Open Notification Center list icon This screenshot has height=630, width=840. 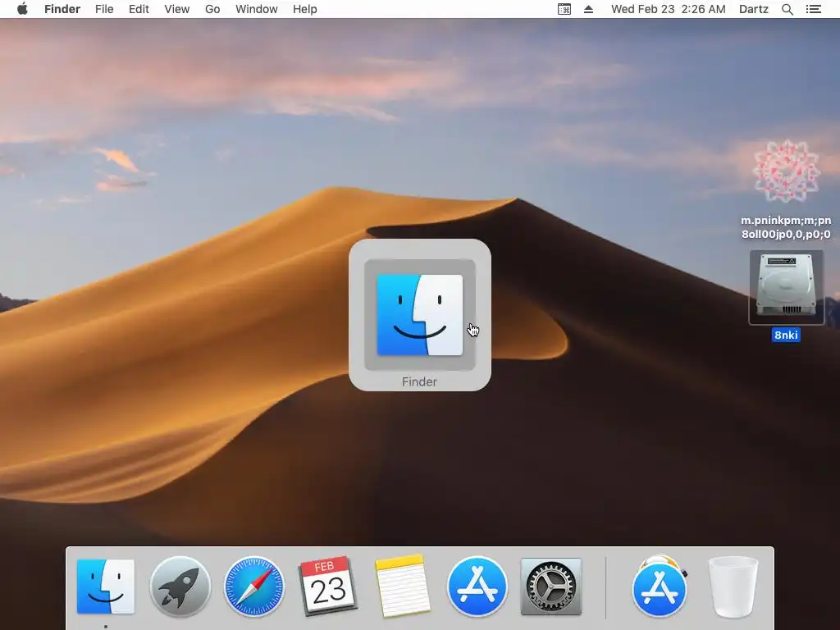[x=813, y=9]
